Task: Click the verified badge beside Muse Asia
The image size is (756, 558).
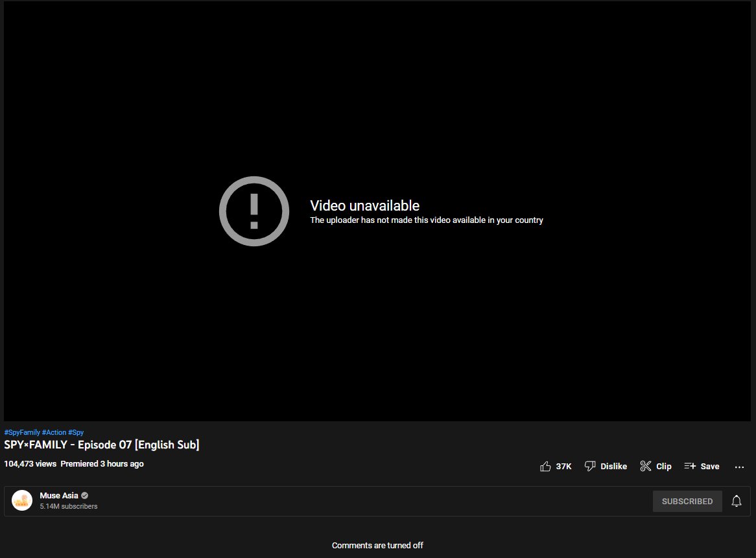Action: (85, 495)
